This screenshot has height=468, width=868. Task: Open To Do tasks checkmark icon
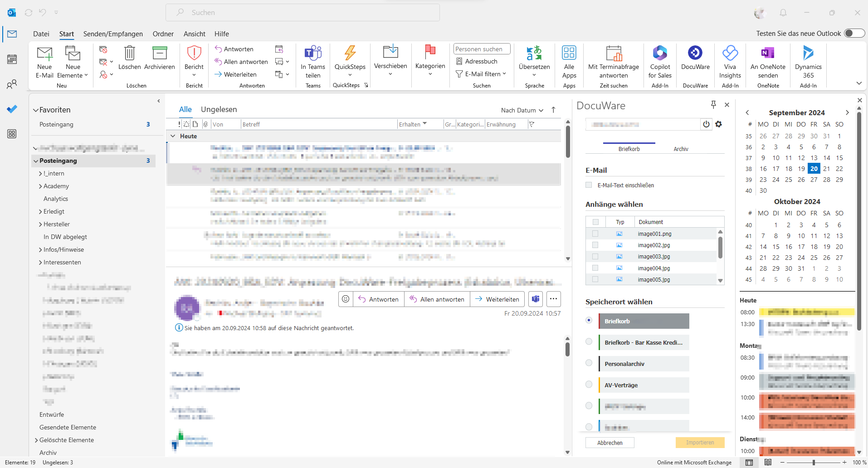[x=12, y=109]
